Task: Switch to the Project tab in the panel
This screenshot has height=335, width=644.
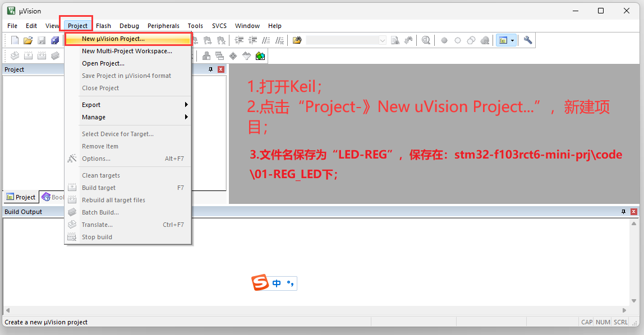Action: [x=21, y=197]
